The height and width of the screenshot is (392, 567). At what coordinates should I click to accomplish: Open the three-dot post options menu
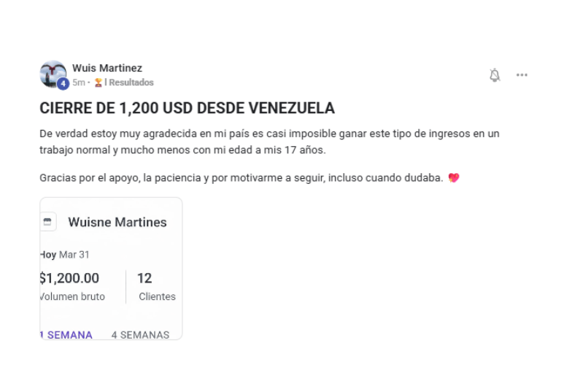(522, 75)
